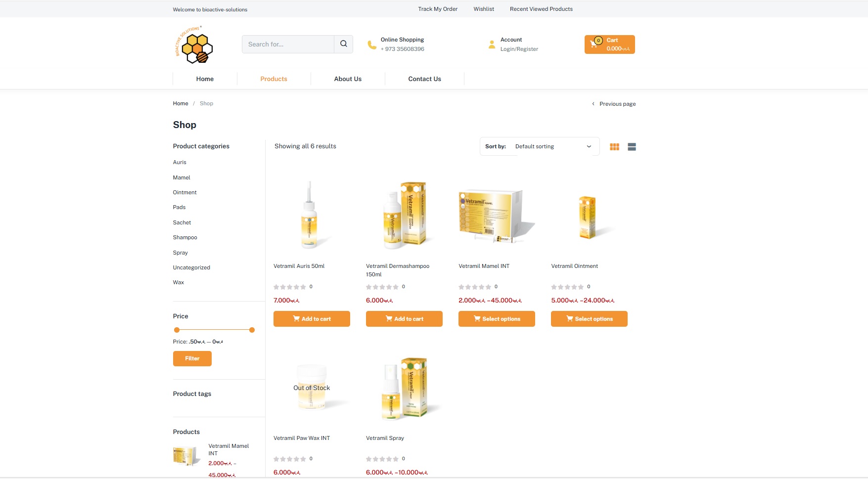Open the About Us menu item

[x=348, y=79]
